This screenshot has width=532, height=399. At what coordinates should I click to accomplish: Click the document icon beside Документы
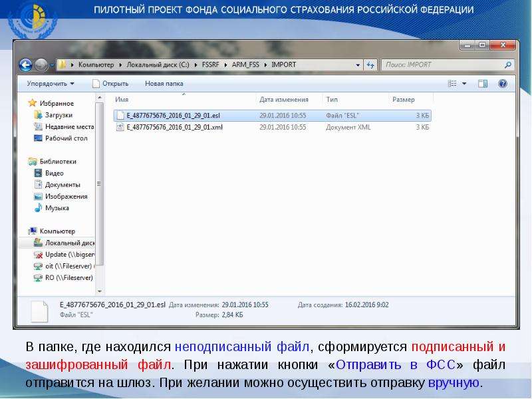click(x=38, y=185)
